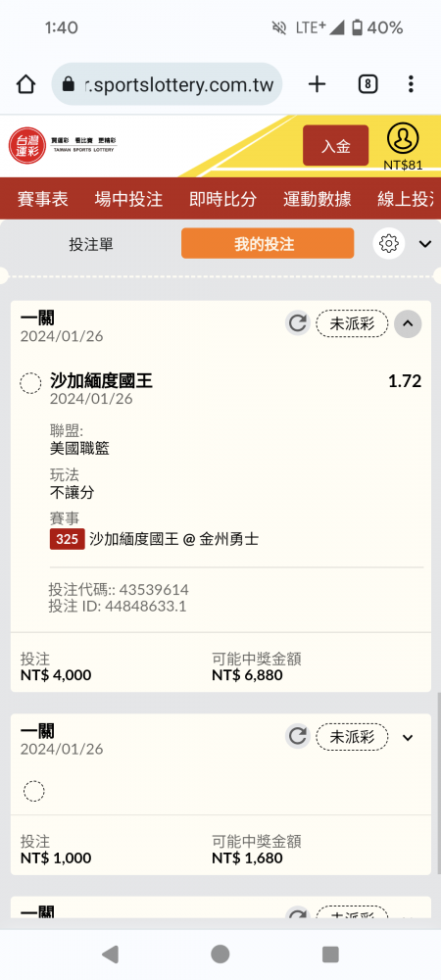The height and width of the screenshot is (980, 441).
Task: Collapse the bet slip panel chevron
Action: 425,244
